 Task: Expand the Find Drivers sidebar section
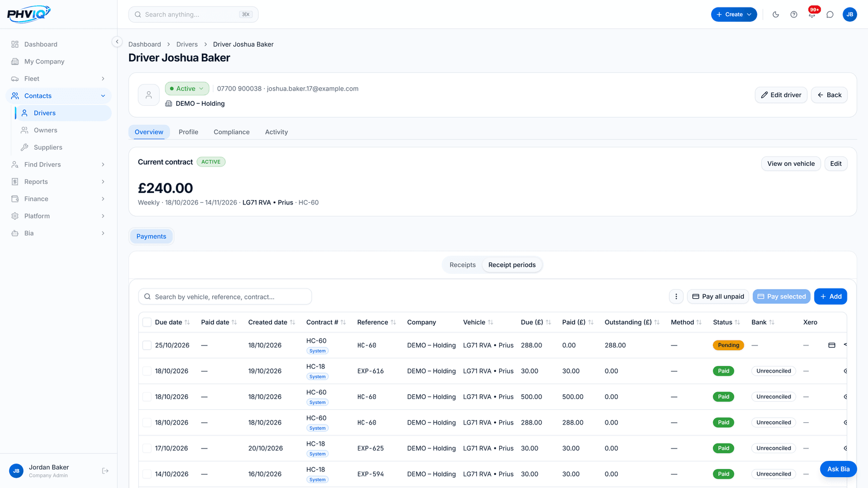[59, 165]
